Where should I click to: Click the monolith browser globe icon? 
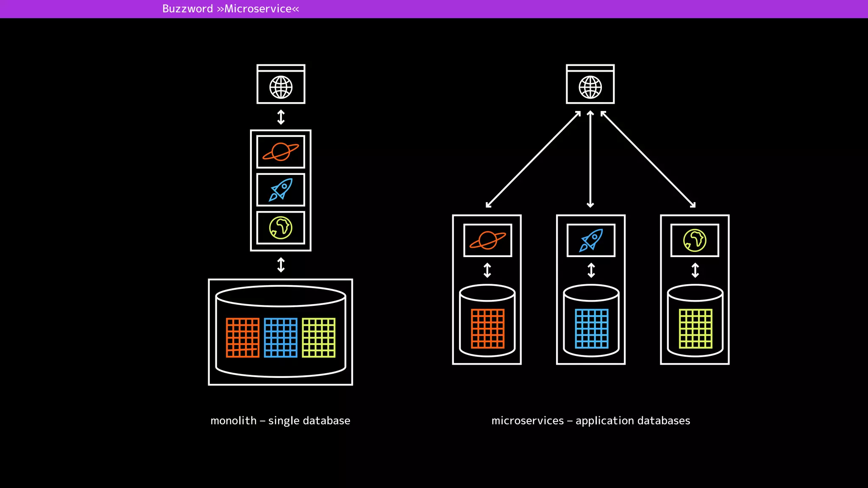click(281, 87)
